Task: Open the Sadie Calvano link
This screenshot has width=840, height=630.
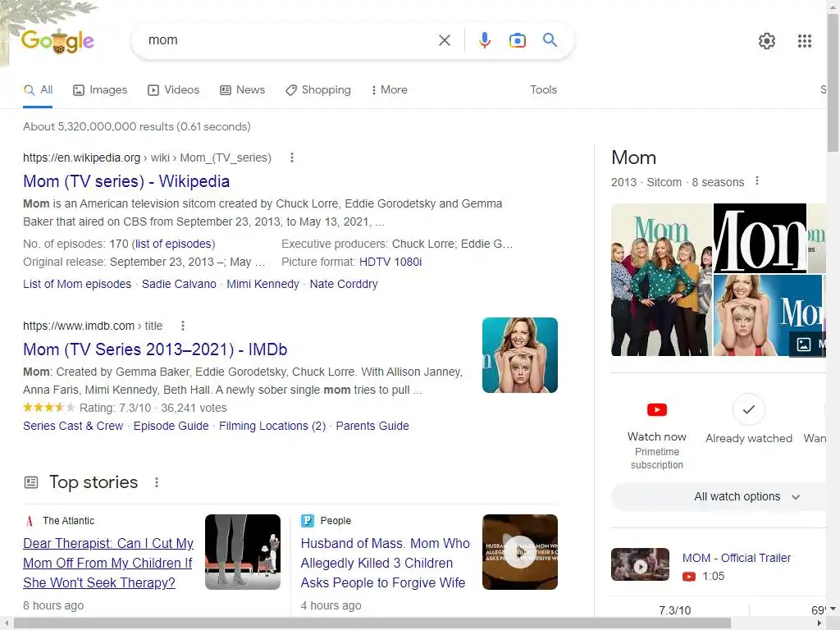Action: (x=179, y=284)
